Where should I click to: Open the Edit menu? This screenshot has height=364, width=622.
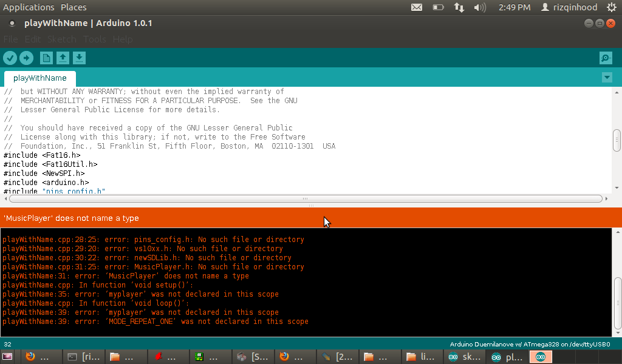click(33, 39)
